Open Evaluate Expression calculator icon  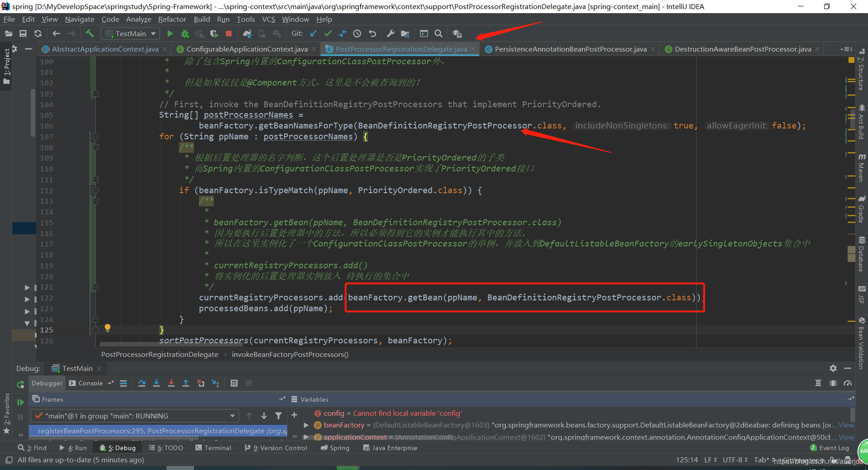pyautogui.click(x=234, y=383)
